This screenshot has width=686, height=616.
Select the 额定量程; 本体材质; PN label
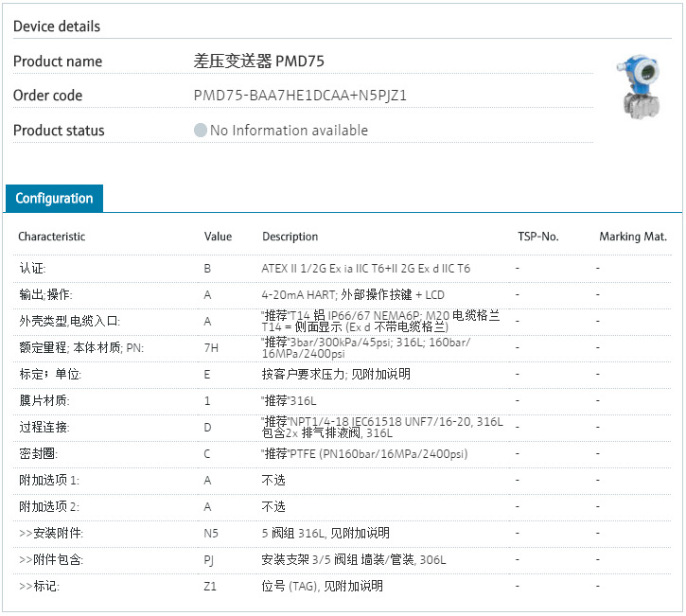coord(81,348)
